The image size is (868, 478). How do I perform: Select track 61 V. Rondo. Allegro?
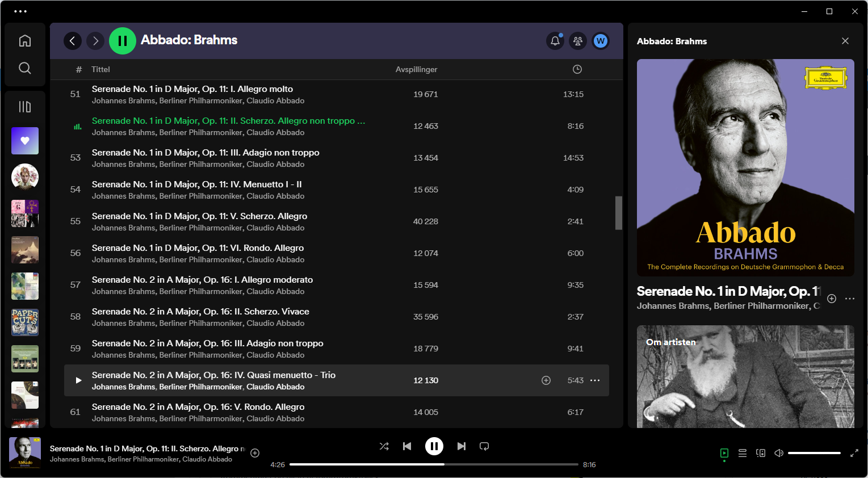pos(337,412)
